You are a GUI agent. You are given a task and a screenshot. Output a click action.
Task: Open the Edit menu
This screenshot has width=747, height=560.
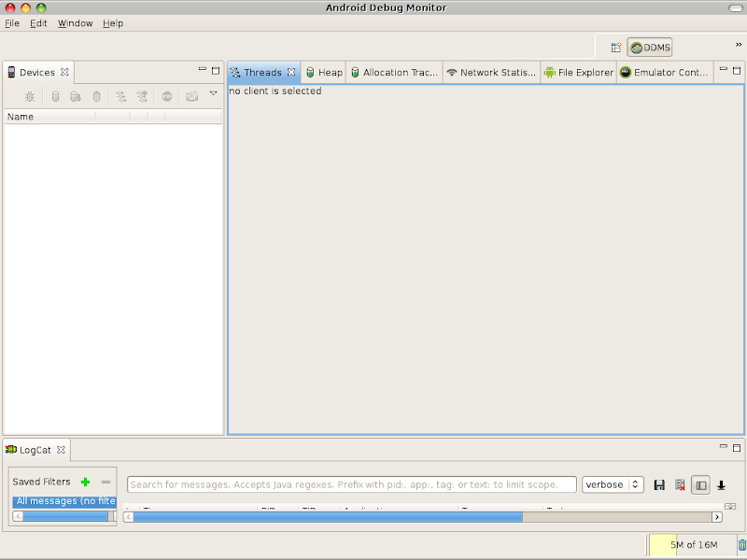[x=38, y=23]
